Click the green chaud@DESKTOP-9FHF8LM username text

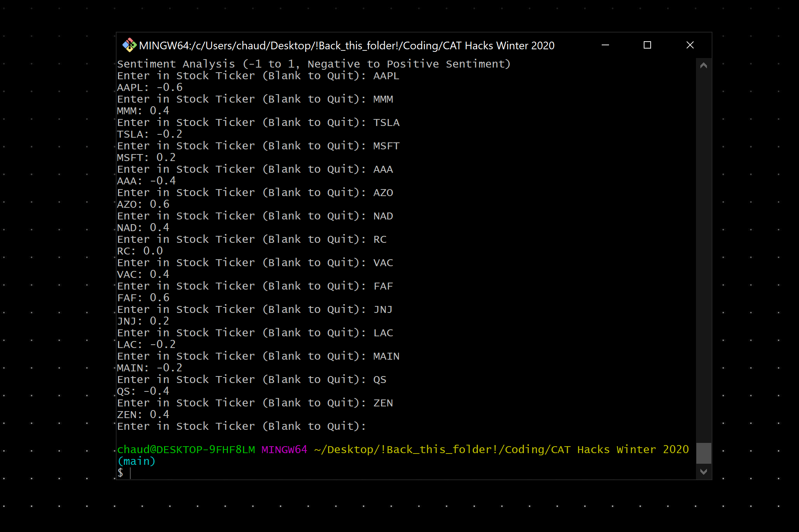coord(186,449)
